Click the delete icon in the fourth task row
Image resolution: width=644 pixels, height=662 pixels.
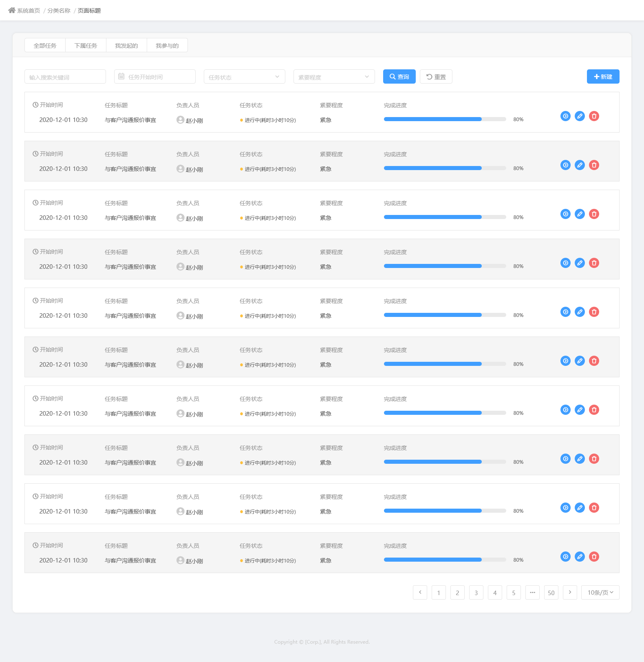594,263
